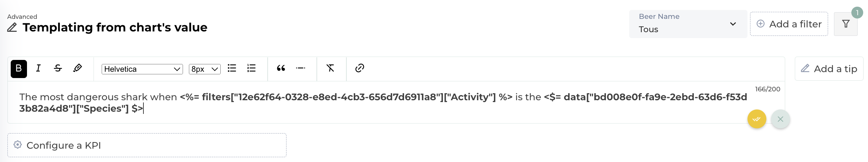Apply blockquote formatting
The height and width of the screenshot is (162, 868).
click(281, 68)
